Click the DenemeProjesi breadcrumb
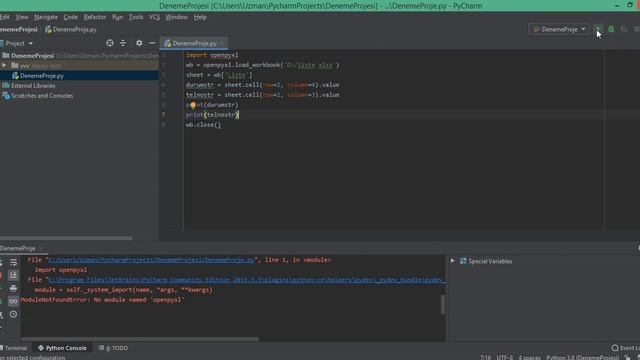 coord(18,29)
